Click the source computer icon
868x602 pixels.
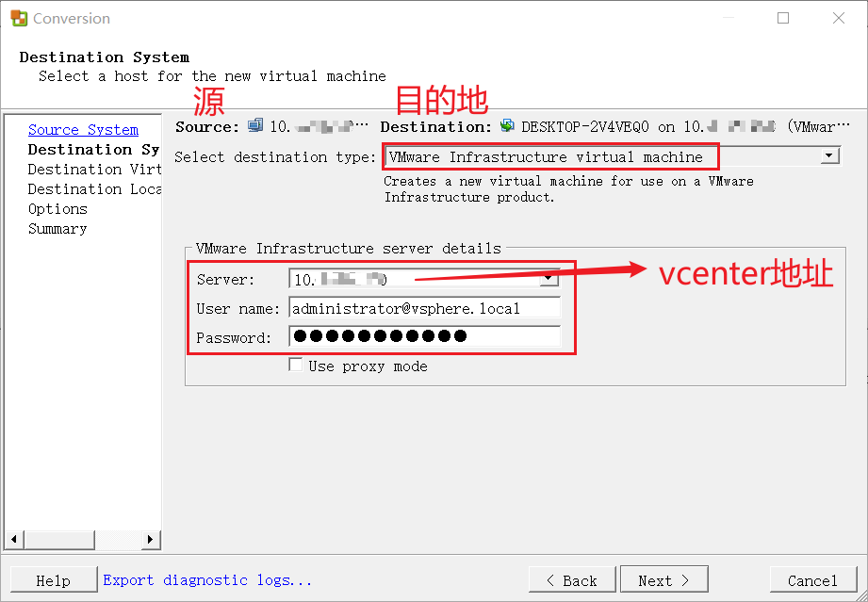pos(255,125)
